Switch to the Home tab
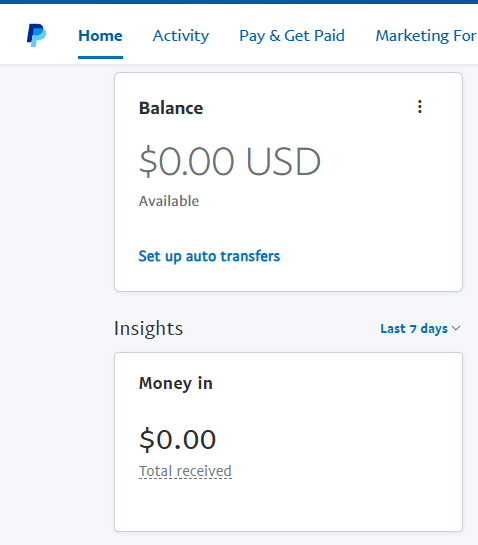Screen dimensions: 478x545 click(x=100, y=36)
